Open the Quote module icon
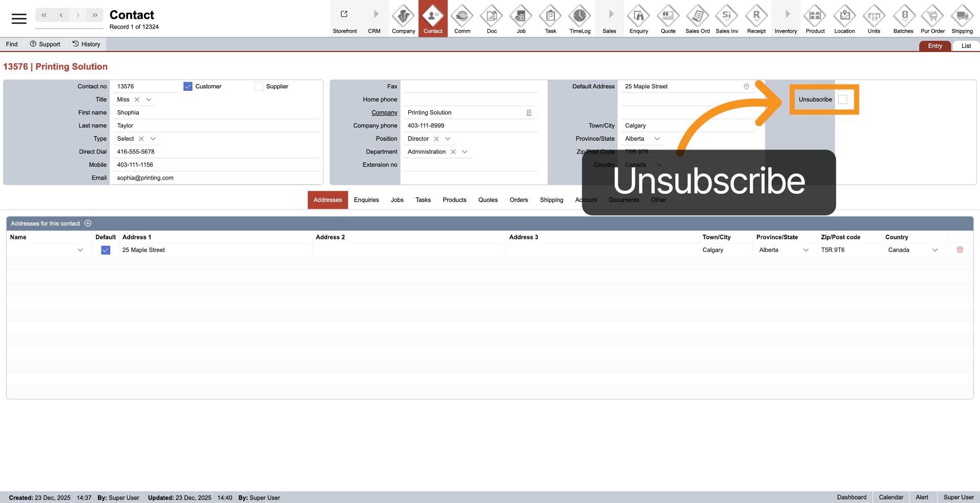 [668, 17]
